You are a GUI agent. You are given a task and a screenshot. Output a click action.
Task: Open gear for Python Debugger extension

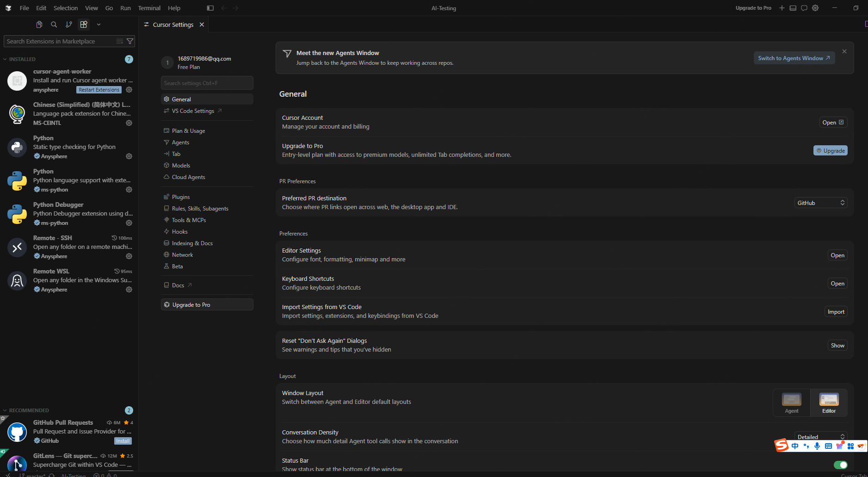click(129, 223)
